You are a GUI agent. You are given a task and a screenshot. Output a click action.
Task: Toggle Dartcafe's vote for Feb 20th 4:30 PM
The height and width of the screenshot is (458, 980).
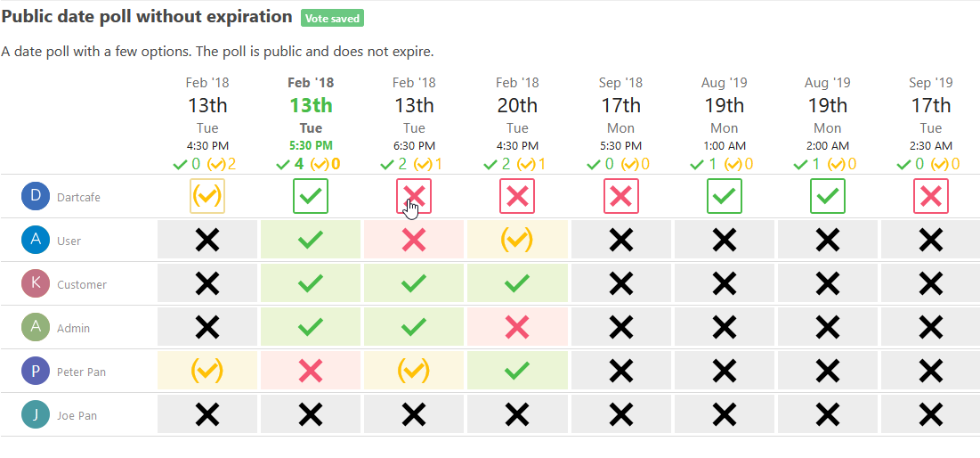[517, 196]
